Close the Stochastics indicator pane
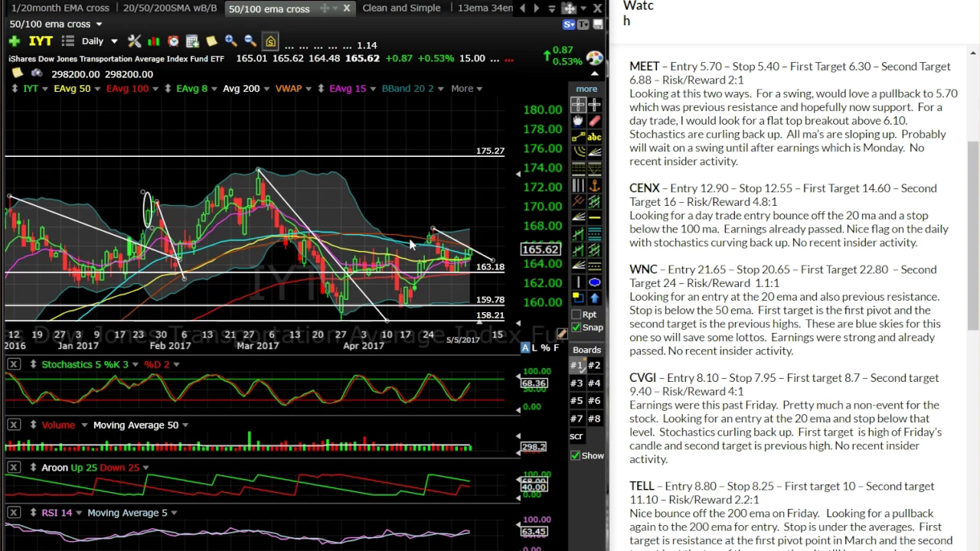 click(x=14, y=364)
